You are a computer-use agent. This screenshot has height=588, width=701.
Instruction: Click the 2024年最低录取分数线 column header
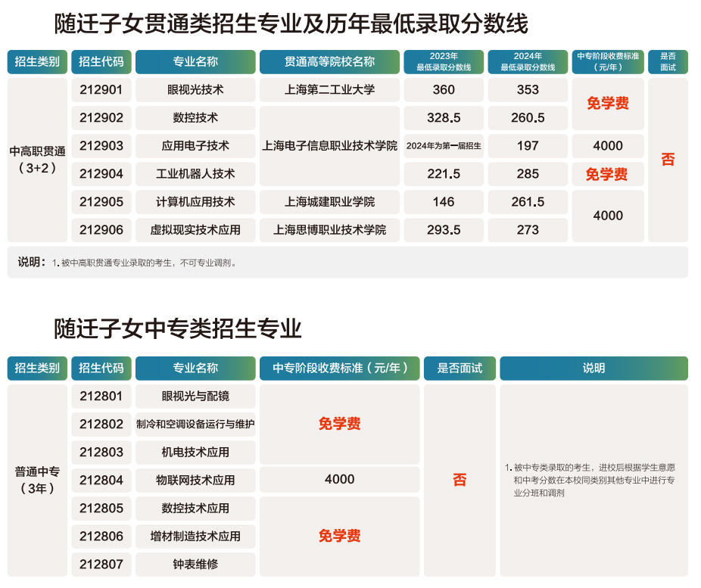pos(527,61)
